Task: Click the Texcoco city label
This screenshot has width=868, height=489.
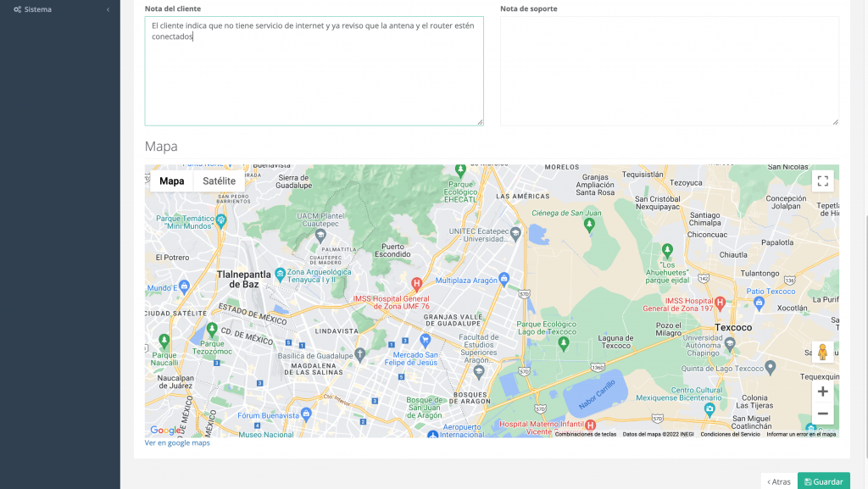Action: [x=733, y=327]
